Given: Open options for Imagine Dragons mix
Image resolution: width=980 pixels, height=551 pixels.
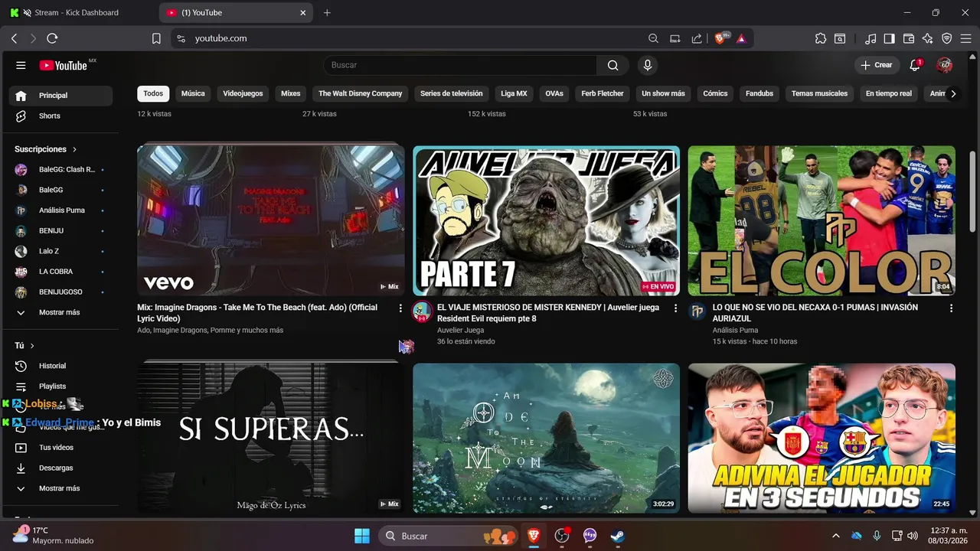Looking at the screenshot, I should [x=400, y=308].
